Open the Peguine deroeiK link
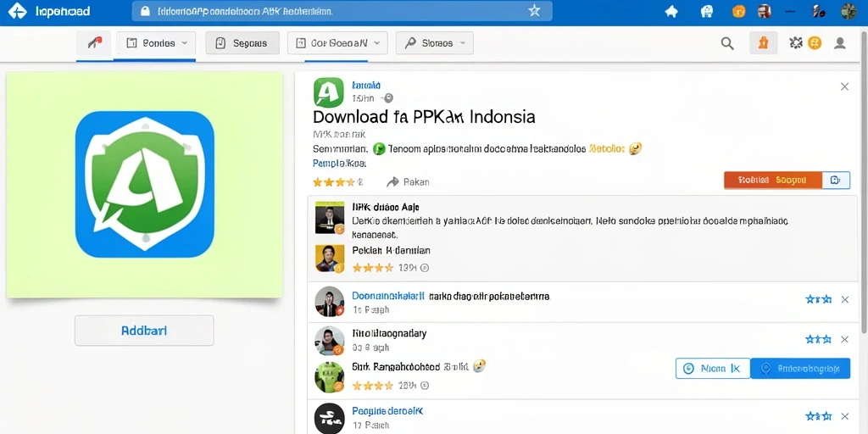Image resolution: width=868 pixels, height=434 pixels. [x=387, y=411]
